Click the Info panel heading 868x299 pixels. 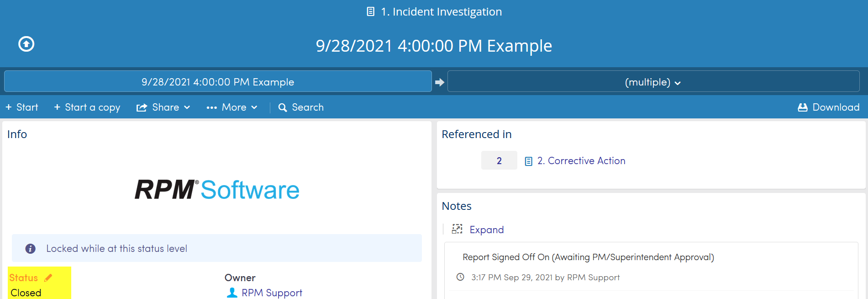pyautogui.click(x=17, y=134)
